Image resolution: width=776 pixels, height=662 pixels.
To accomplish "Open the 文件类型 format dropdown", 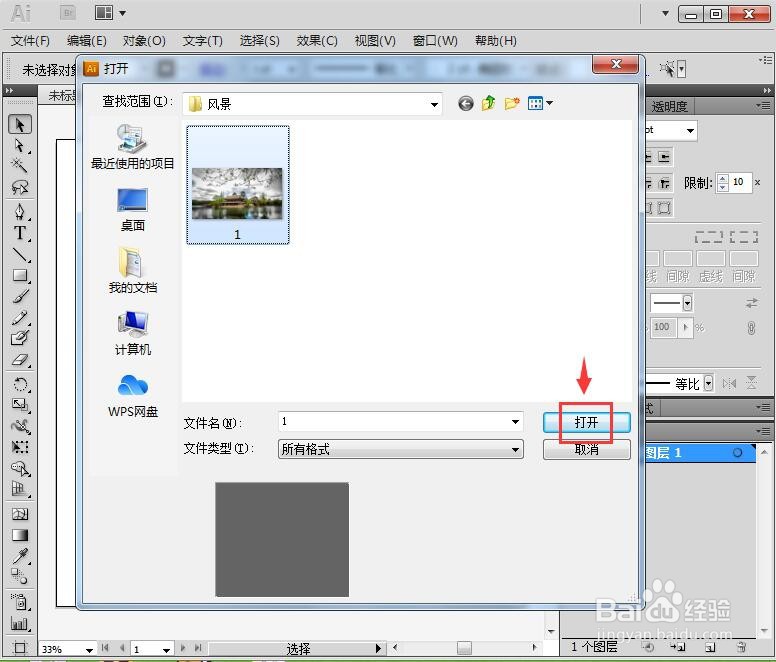I will (515, 450).
